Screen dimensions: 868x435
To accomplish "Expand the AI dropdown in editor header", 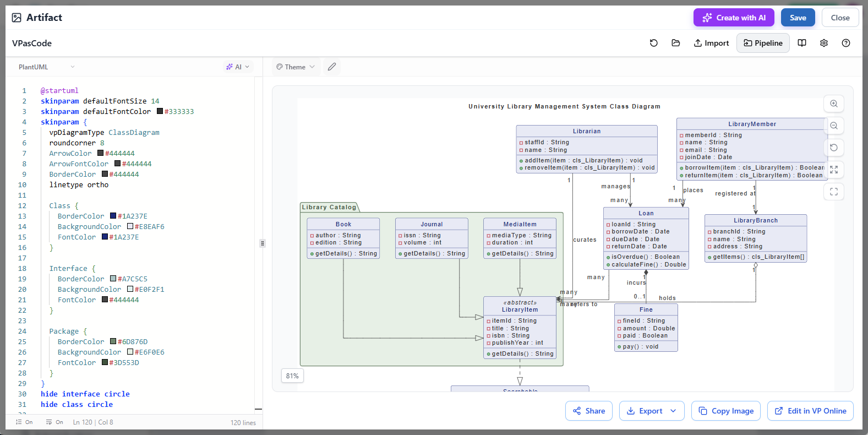I will pos(238,67).
